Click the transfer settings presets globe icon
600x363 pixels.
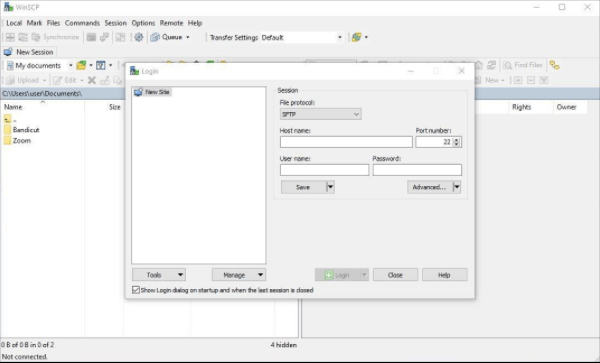click(357, 37)
